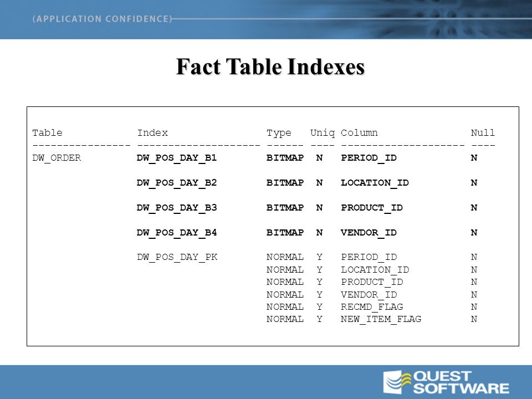Click NORMAL type beside RECMD_FLAG
The width and height of the screenshot is (532, 399).
pos(285,306)
